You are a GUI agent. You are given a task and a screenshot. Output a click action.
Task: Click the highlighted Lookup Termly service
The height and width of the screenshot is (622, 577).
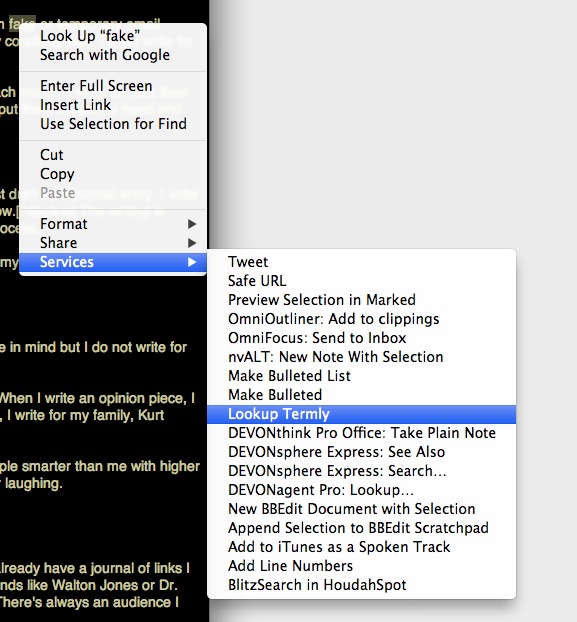[x=361, y=414]
